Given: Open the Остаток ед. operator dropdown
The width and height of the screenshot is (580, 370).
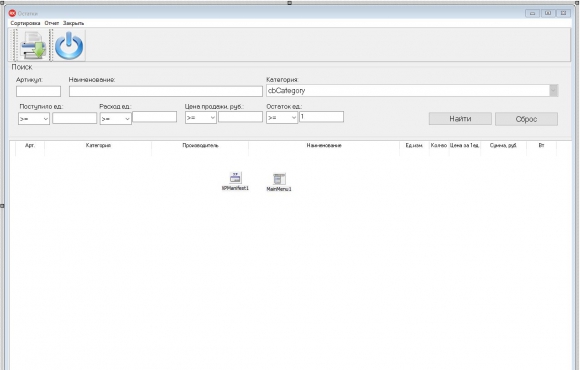Looking at the screenshot, I should 282,118.
